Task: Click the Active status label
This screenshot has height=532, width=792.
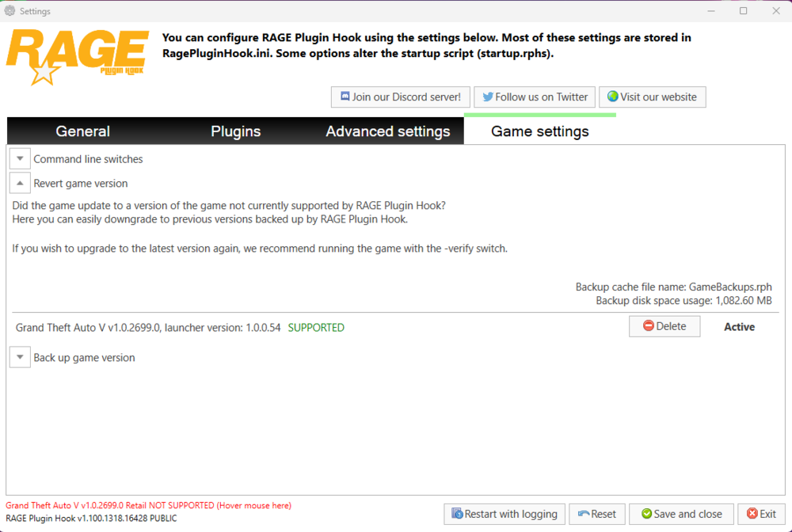Action: (739, 327)
